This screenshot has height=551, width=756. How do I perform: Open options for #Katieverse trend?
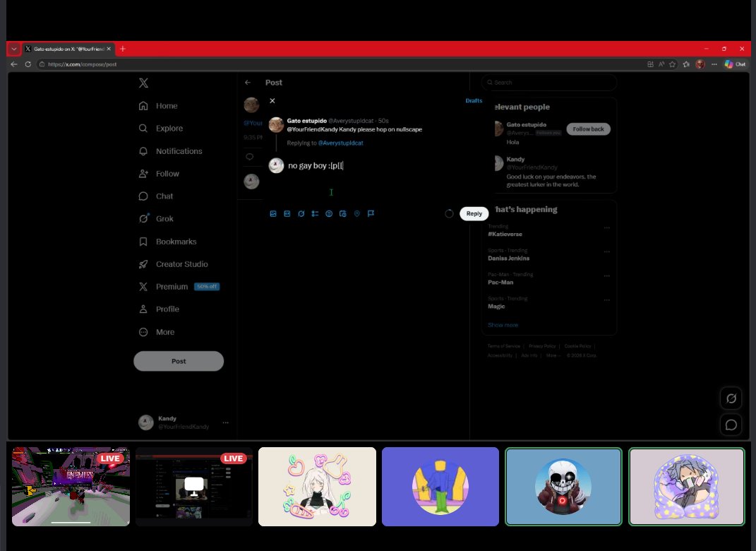pos(606,227)
